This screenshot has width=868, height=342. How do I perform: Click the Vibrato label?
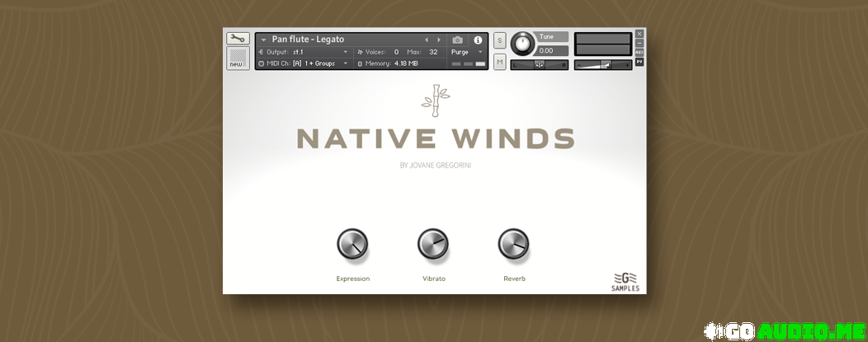click(434, 279)
